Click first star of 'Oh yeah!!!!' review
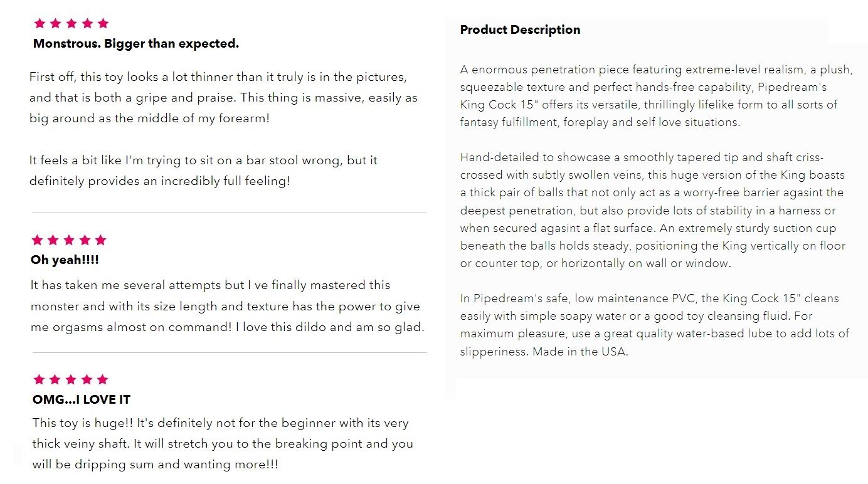 tap(37, 240)
